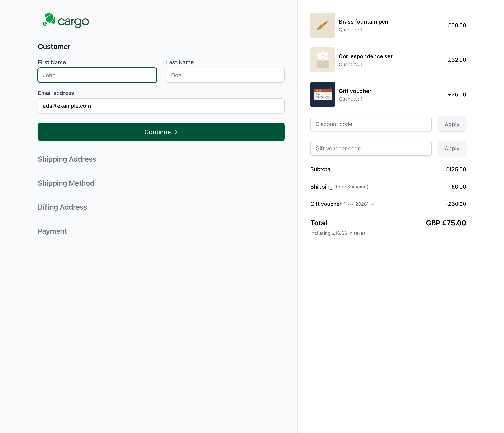Click the Correspondence set title
Viewport: 504px width, 433px height.
(366, 56)
